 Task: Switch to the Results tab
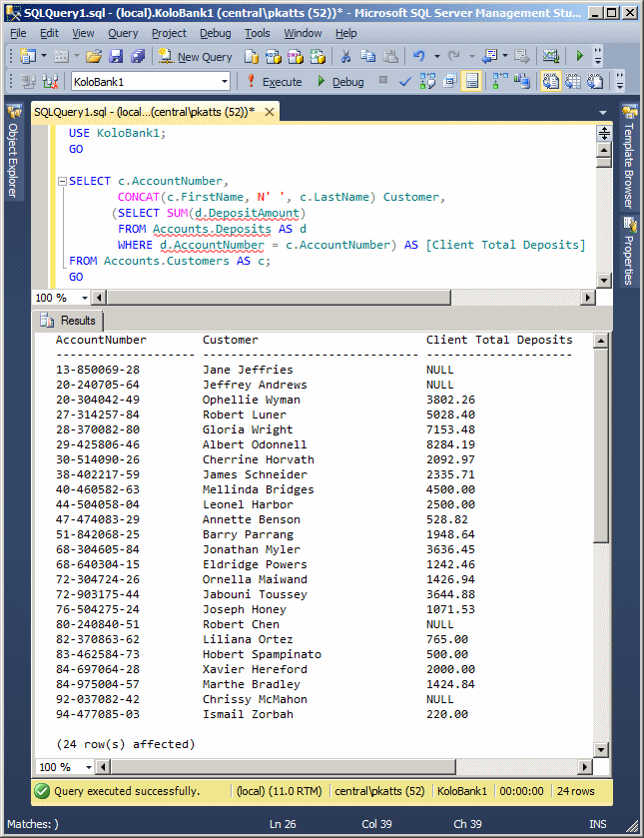point(70,321)
